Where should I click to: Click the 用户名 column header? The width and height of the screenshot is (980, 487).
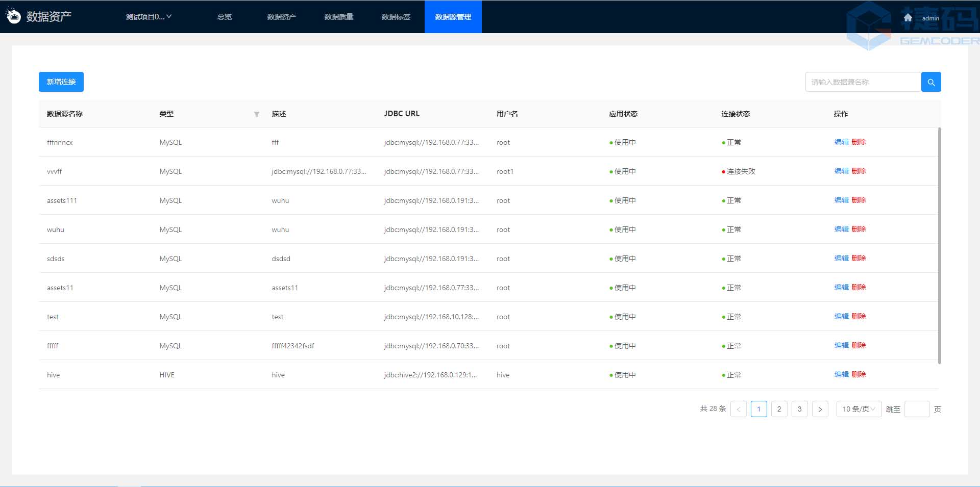pyautogui.click(x=507, y=114)
